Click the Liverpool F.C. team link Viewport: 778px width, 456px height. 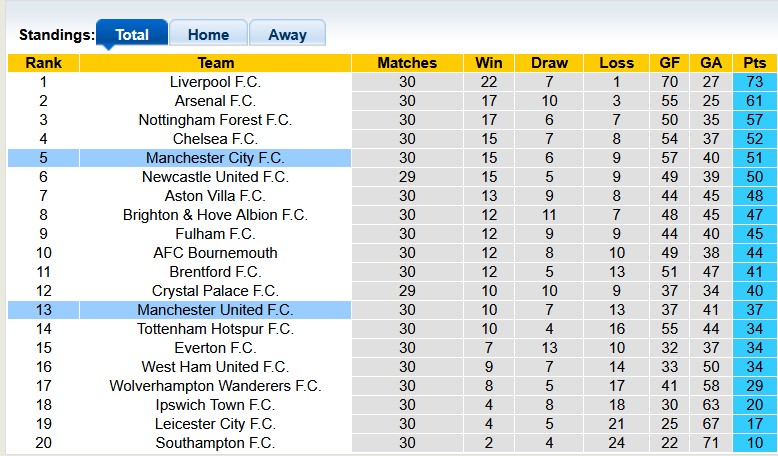(x=215, y=82)
